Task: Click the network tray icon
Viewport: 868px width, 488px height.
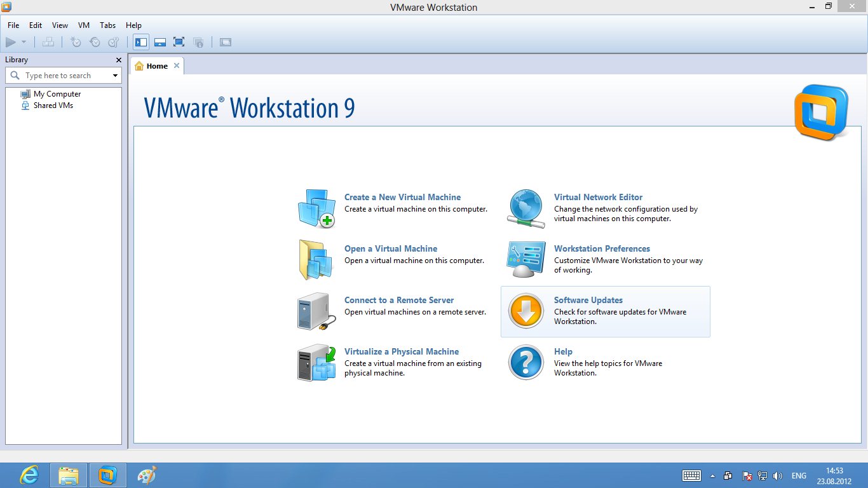Action: 763,475
